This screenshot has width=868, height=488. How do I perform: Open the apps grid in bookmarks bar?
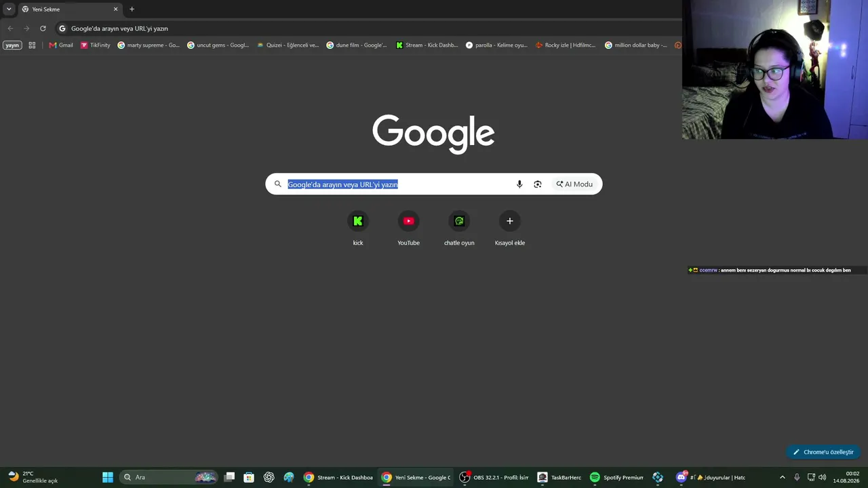(32, 45)
